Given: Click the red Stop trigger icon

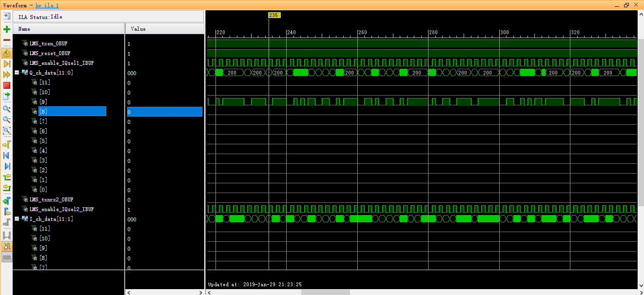Looking at the screenshot, I should click(7, 85).
